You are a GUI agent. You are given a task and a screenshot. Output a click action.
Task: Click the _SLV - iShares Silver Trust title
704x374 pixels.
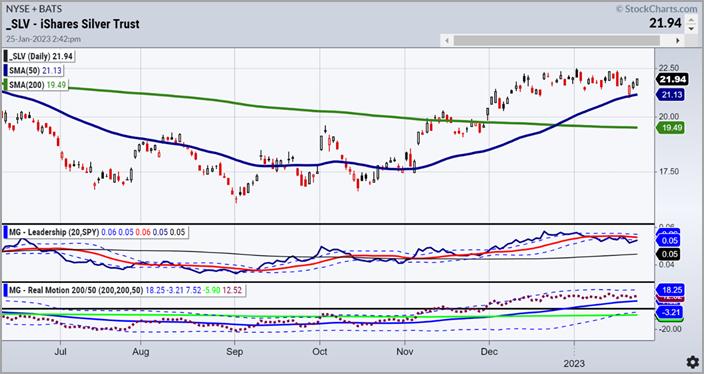tap(73, 24)
